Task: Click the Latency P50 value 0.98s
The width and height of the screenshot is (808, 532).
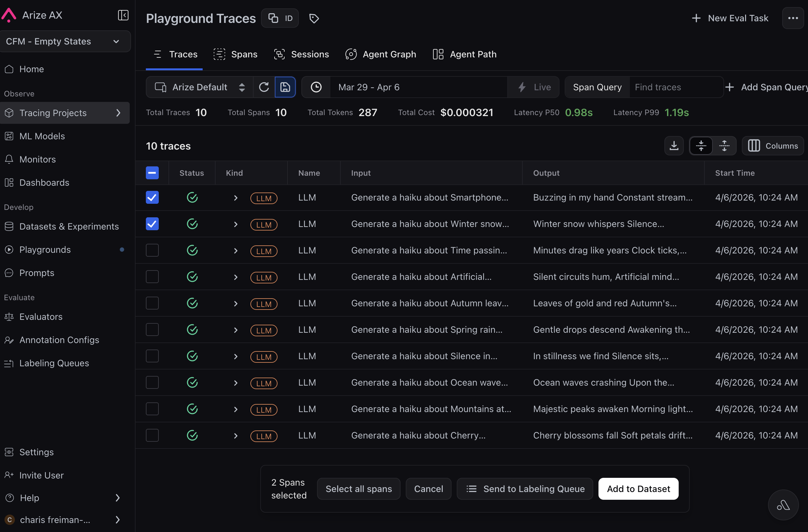Action: [x=579, y=112]
